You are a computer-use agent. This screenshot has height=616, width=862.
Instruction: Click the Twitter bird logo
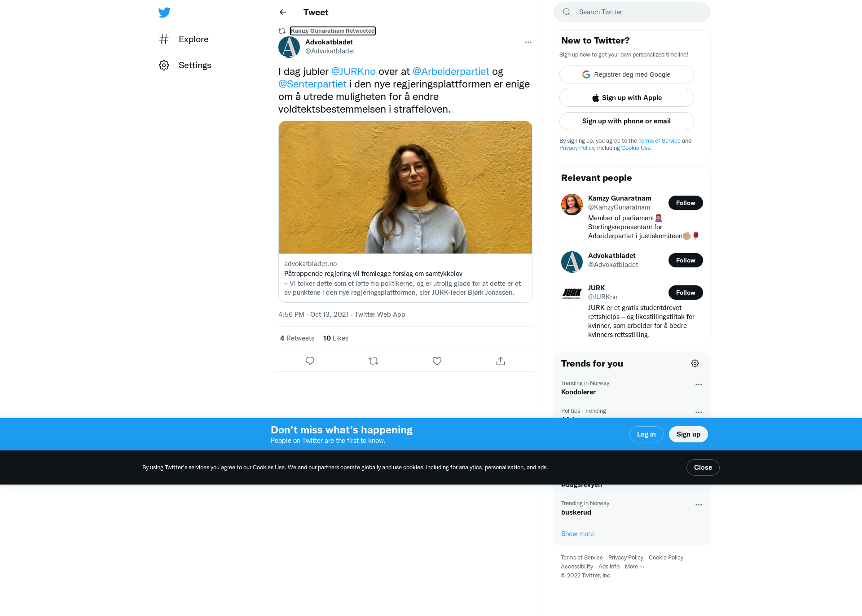tap(164, 12)
